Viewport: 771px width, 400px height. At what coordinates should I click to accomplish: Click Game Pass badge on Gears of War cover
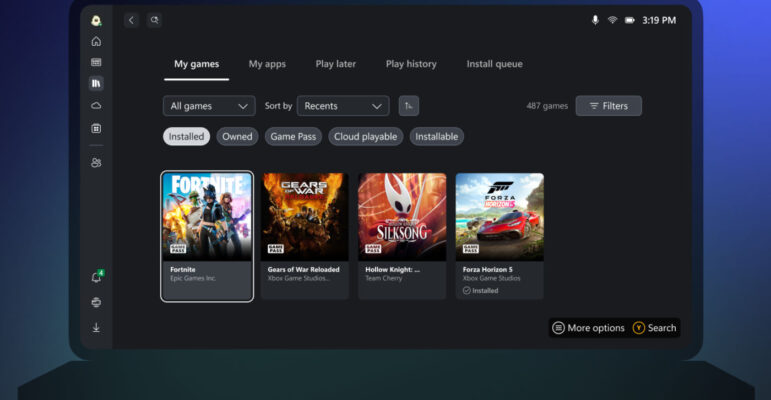coord(275,248)
